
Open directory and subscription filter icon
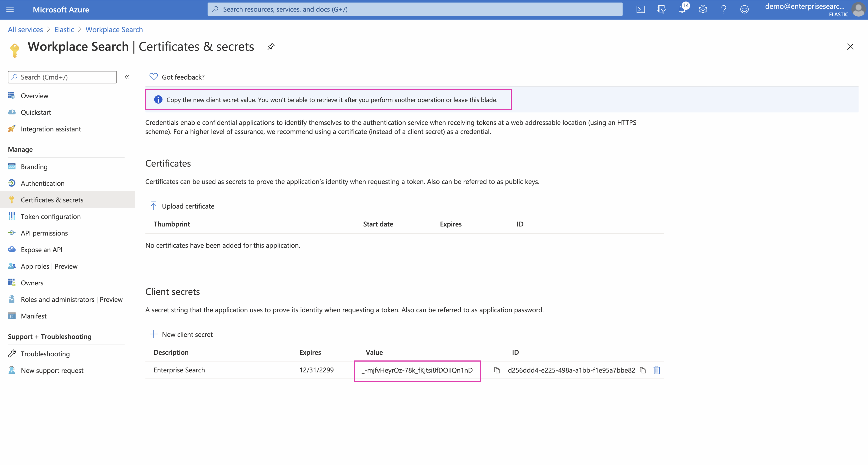(661, 9)
